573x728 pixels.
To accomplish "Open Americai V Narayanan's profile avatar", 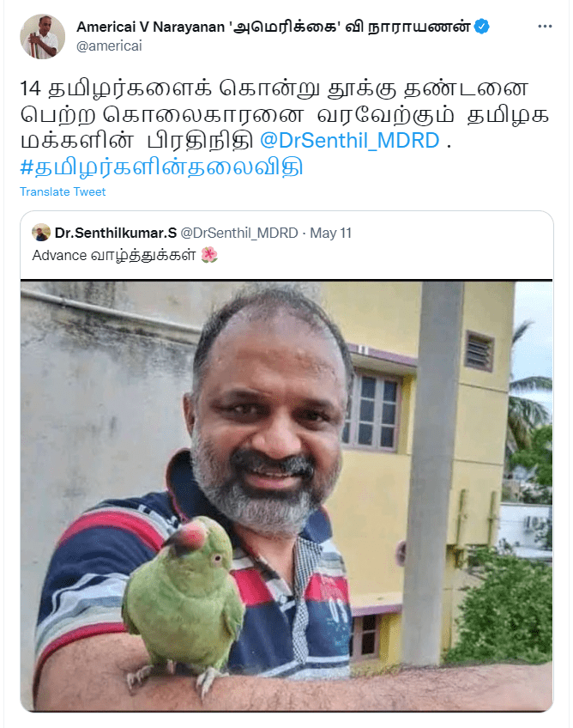I will tap(42, 36).
